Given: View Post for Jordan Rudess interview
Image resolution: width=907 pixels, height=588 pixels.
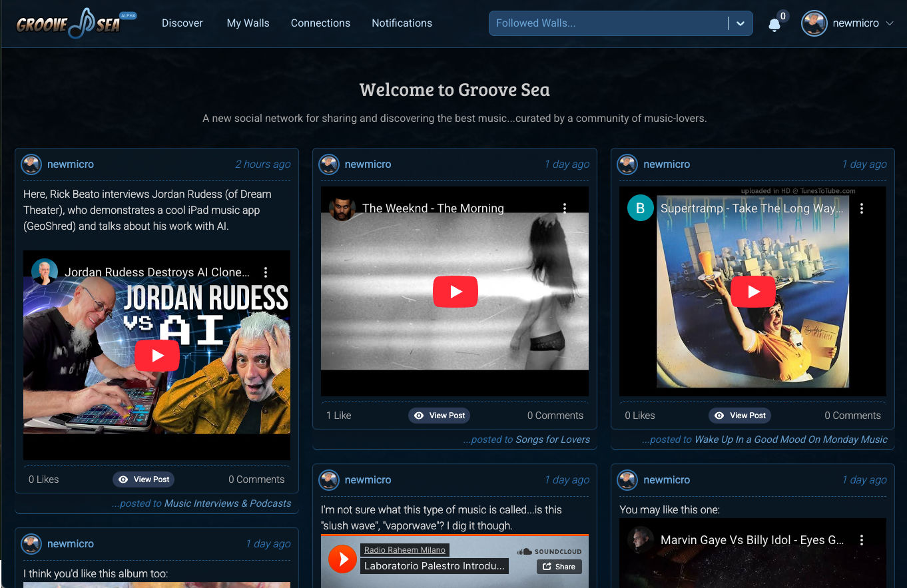Looking at the screenshot, I should [x=143, y=479].
